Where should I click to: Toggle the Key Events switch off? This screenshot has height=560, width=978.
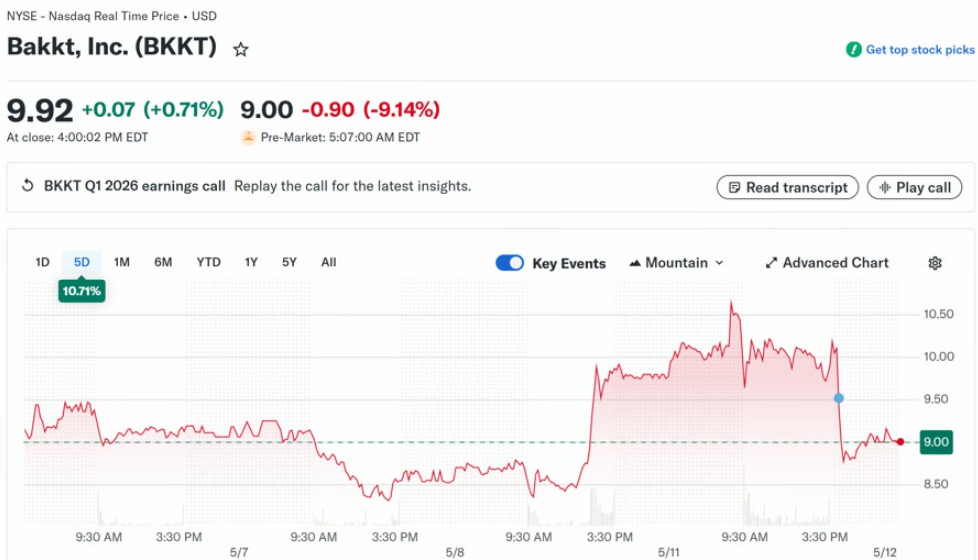pos(510,263)
